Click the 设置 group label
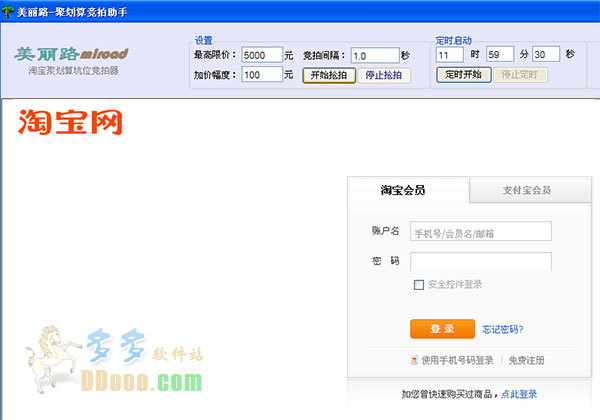The image size is (600, 420). click(204, 40)
